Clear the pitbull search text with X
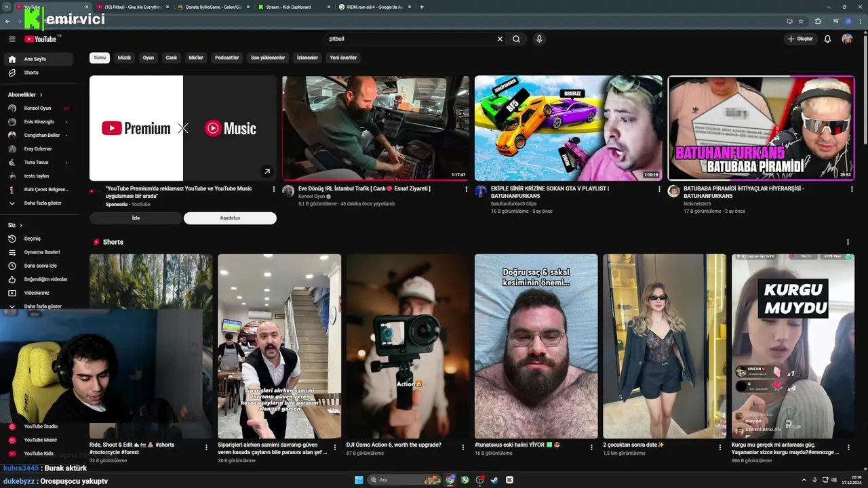The image size is (868, 488). (500, 39)
